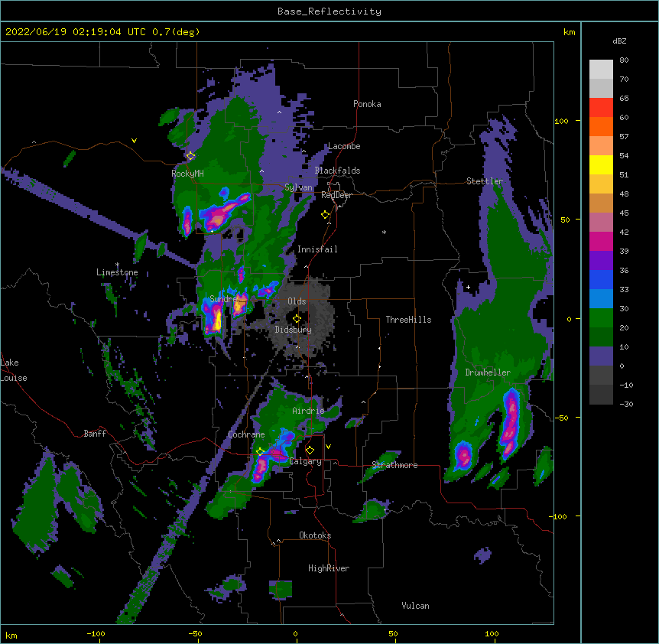Select the yellow diamond marker above Calgary label
Image resolution: width=659 pixels, height=644 pixels.
[310, 450]
